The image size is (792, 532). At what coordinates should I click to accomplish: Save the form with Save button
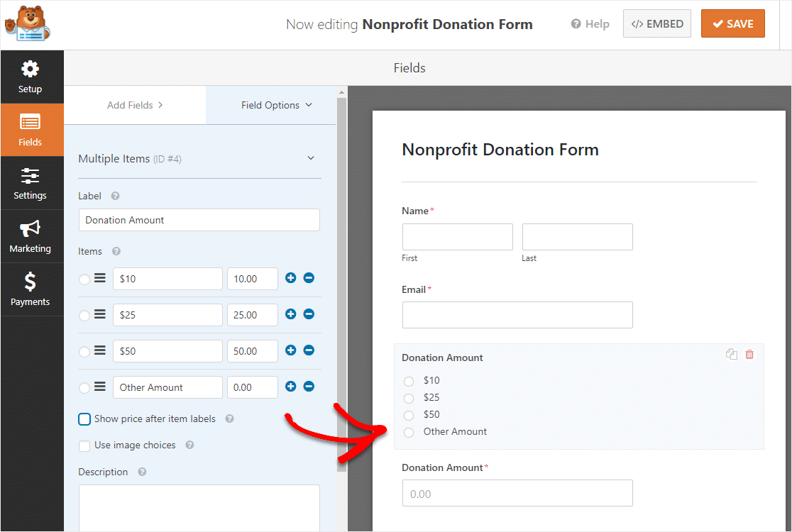pyautogui.click(x=732, y=23)
